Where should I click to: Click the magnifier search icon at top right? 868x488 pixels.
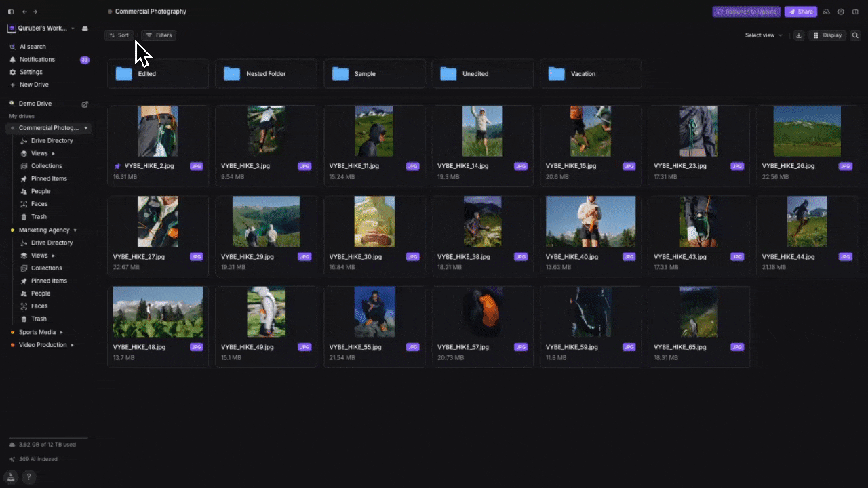855,35
